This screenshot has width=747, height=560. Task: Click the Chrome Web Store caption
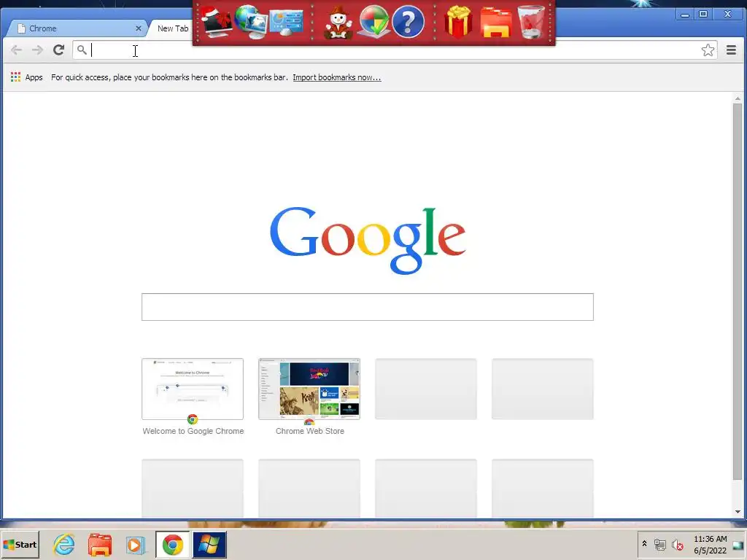(x=309, y=431)
